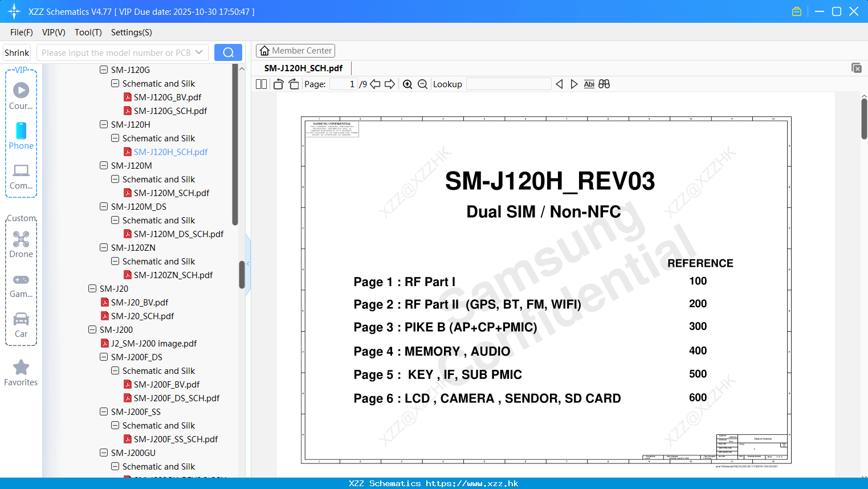Open SM-J200F_BV.pdf file
Viewport: 868px width, 489px height.
(166, 384)
